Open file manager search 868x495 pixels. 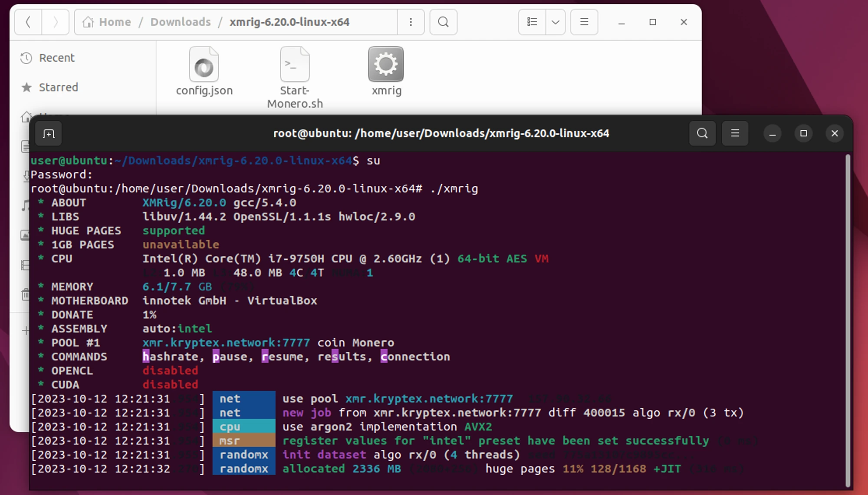[x=443, y=22]
